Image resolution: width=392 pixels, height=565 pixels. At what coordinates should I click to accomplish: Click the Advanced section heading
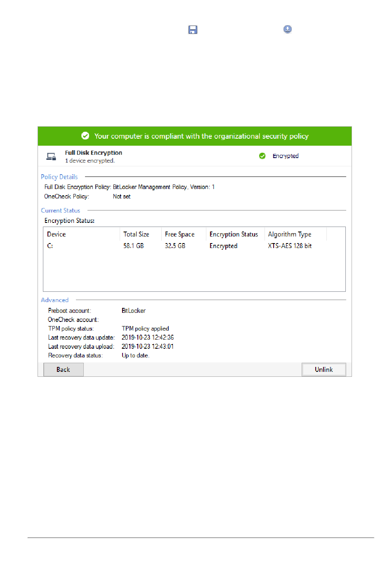[x=55, y=300]
